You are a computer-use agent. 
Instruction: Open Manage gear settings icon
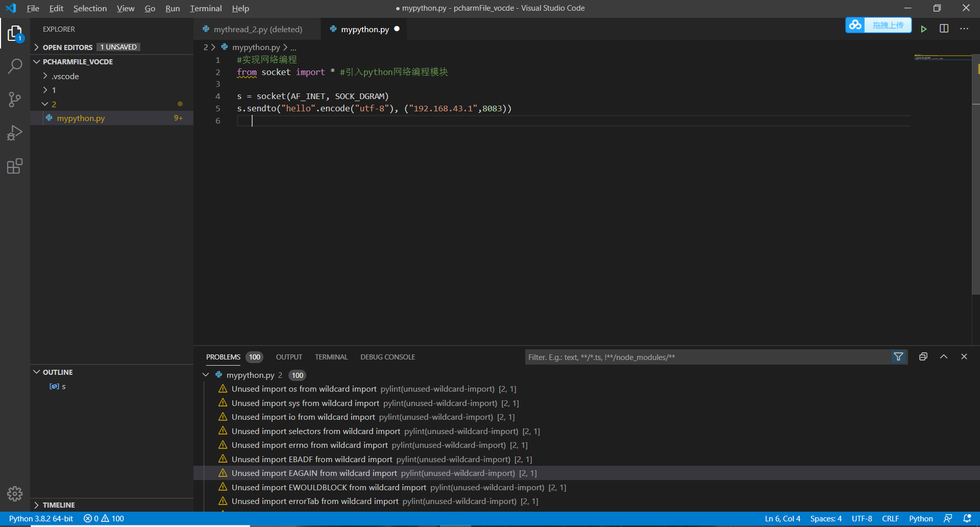click(15, 494)
